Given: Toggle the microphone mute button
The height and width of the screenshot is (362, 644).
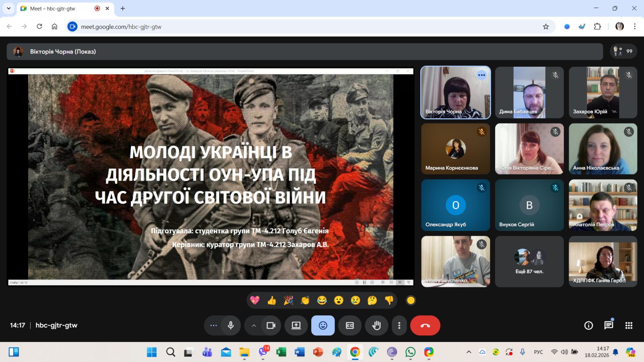Looking at the screenshot, I should pyautogui.click(x=231, y=325).
